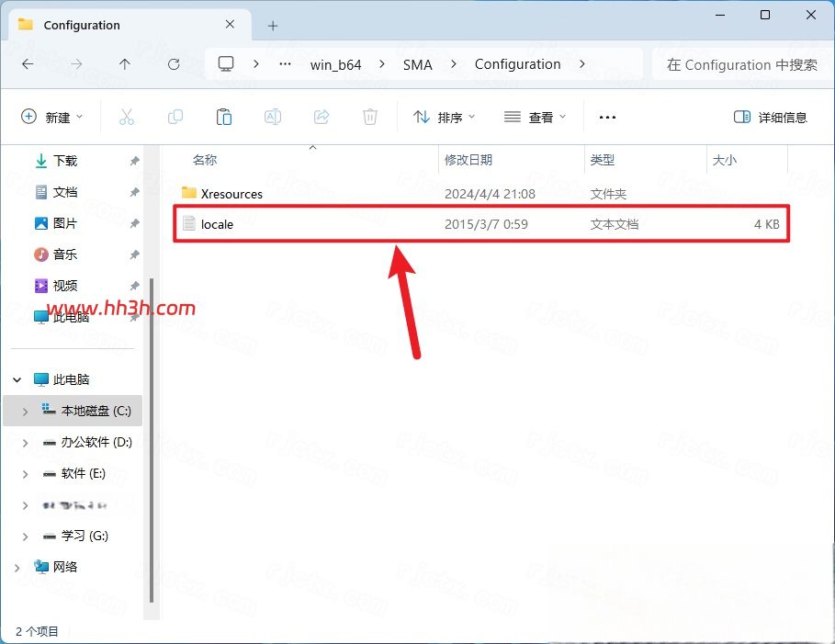Image resolution: width=835 pixels, height=644 pixels.
Task: Click the Delete trash icon
Action: point(370,117)
